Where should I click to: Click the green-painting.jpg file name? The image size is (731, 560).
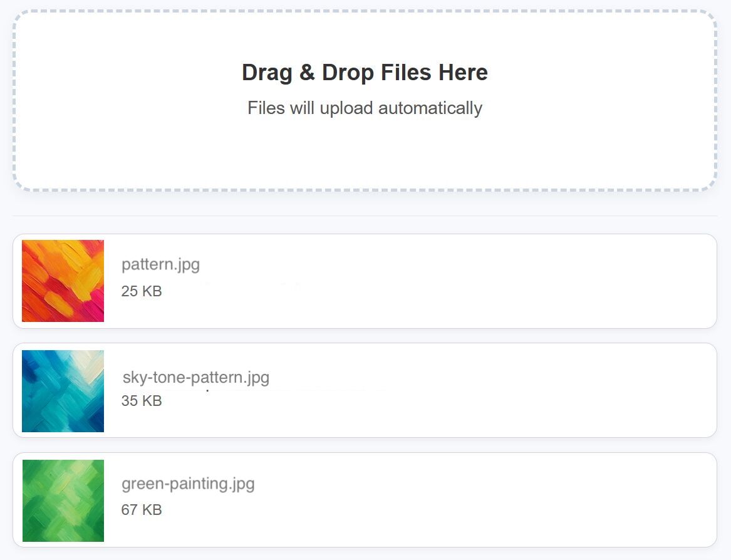(188, 484)
